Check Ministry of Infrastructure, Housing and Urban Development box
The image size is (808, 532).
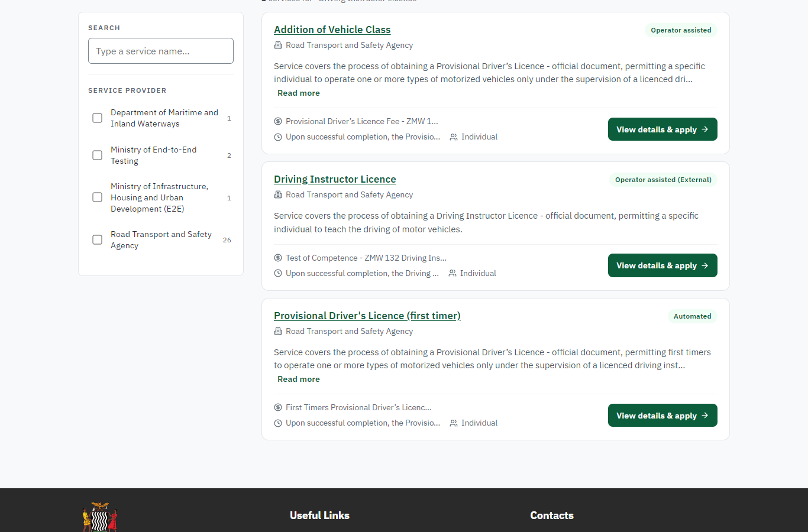pos(98,197)
